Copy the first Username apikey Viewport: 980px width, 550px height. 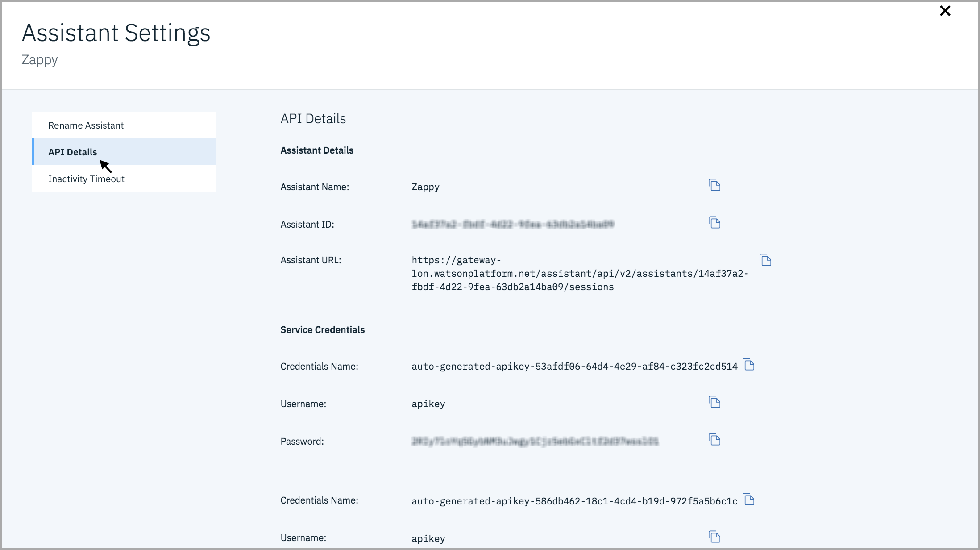pos(714,402)
